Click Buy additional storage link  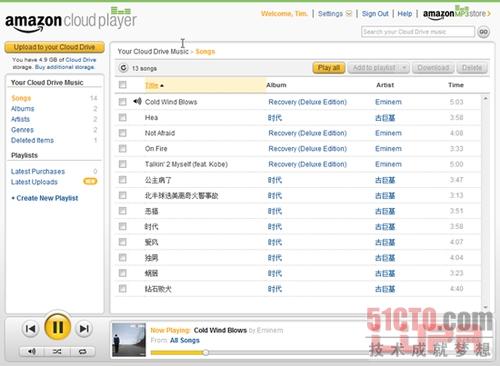pyautogui.click(x=64, y=67)
